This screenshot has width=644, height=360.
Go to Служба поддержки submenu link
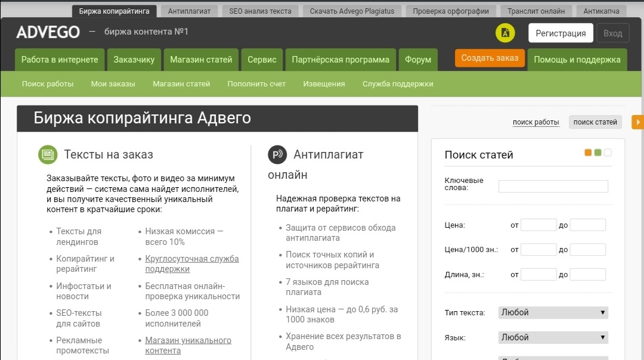tap(398, 83)
